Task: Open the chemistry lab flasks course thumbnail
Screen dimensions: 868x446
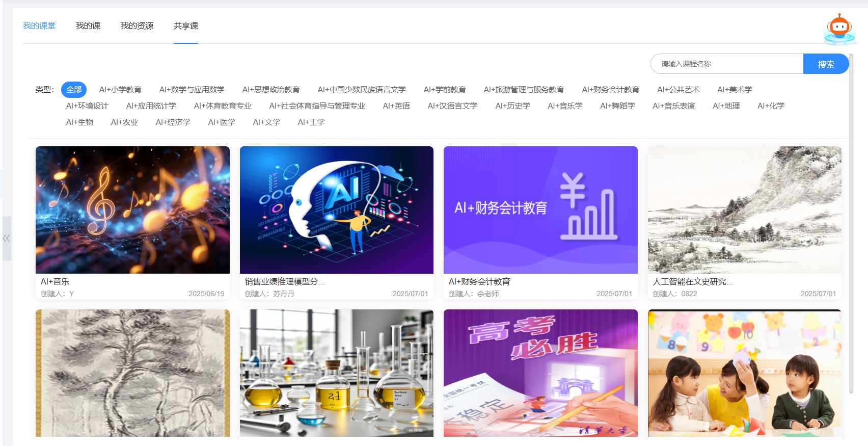Action: (x=336, y=373)
